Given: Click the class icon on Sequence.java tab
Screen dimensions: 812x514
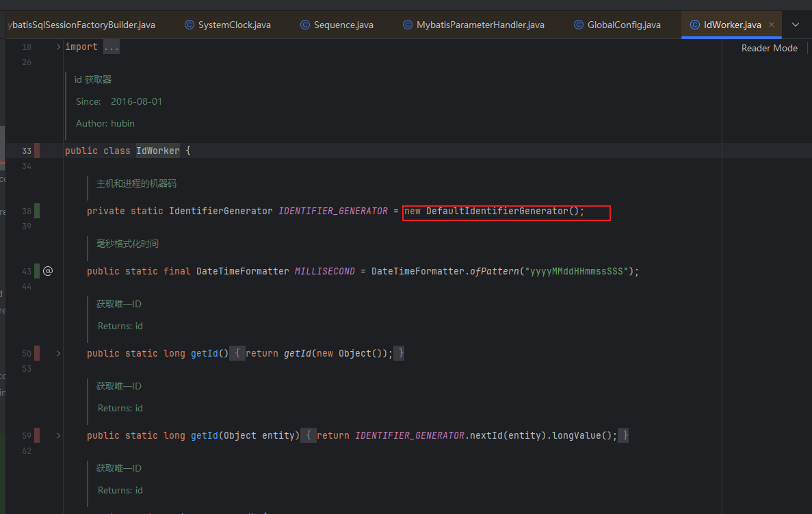Looking at the screenshot, I should [305, 25].
